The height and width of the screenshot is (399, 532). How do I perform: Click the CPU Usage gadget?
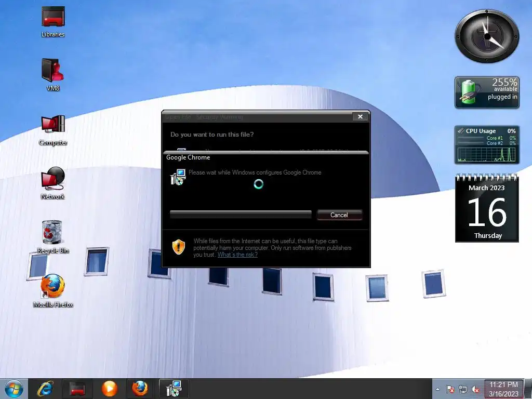[487, 145]
